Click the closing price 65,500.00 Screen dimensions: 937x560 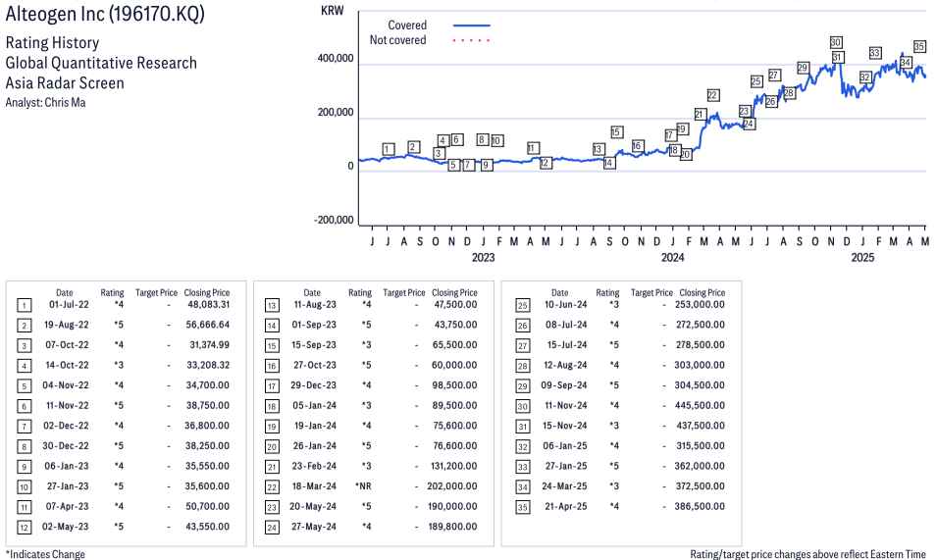454,345
